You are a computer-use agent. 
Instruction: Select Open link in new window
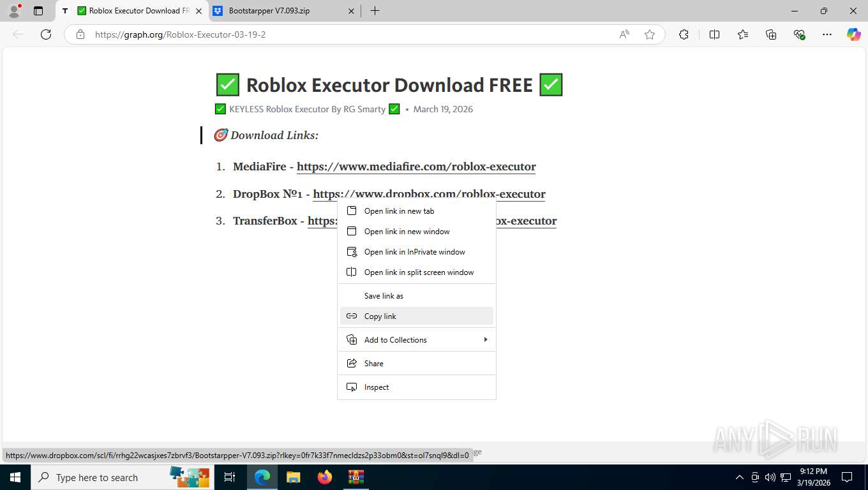[417, 232]
